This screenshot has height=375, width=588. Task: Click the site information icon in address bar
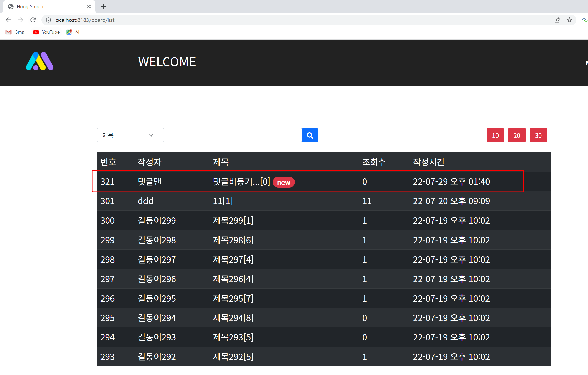pos(48,20)
